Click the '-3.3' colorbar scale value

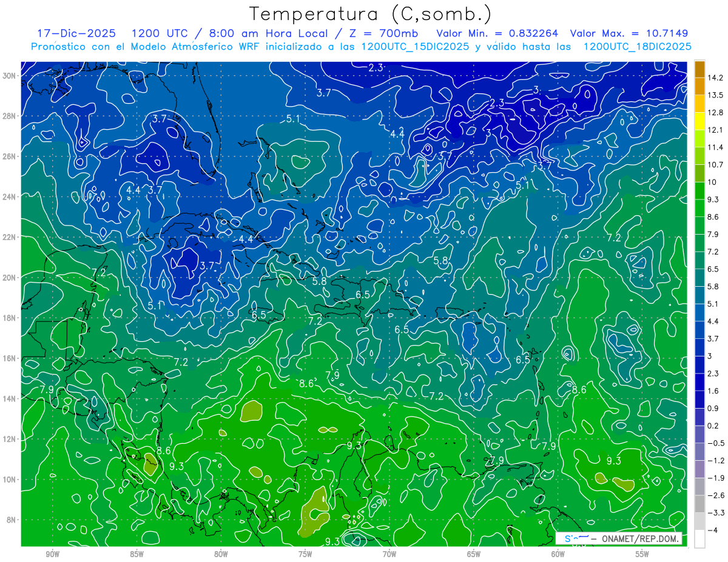716,513
